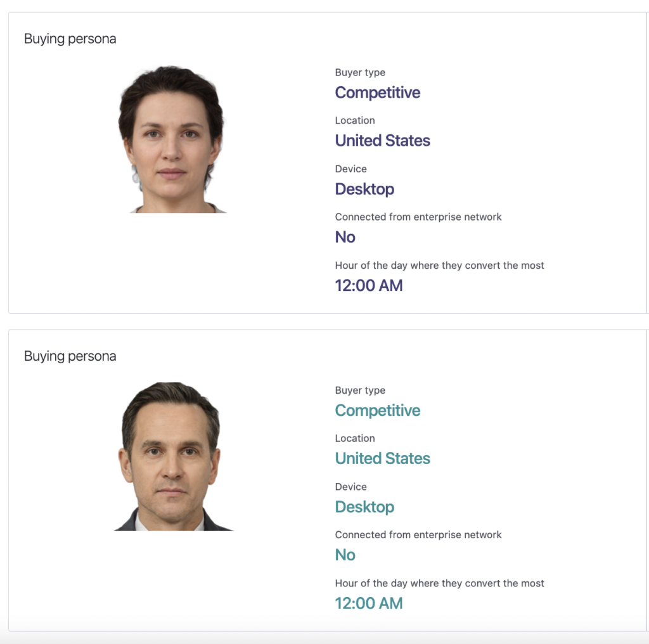Click Desktop device for the second persona
Viewport: 649px width, 644px height.
pyautogui.click(x=364, y=507)
